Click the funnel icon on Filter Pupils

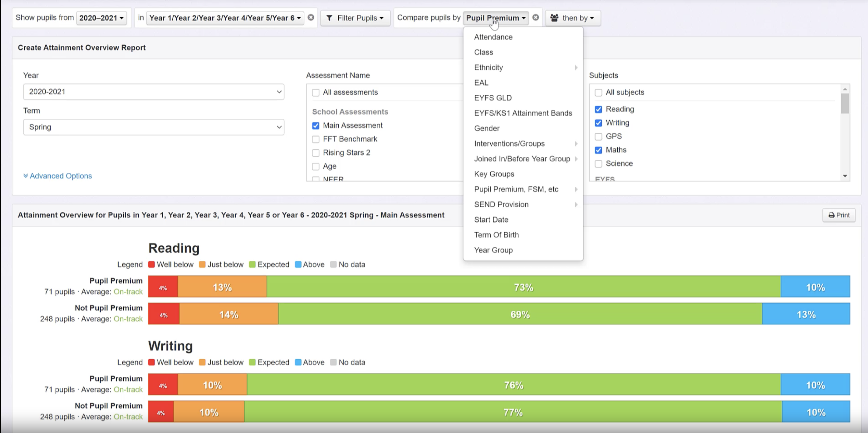coord(330,18)
